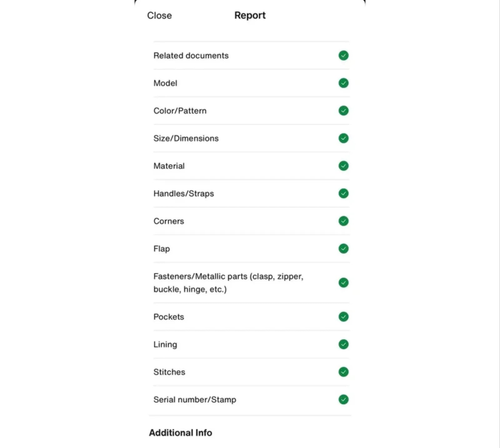Click the Additional Info section heading
The height and width of the screenshot is (448, 500).
tap(181, 433)
